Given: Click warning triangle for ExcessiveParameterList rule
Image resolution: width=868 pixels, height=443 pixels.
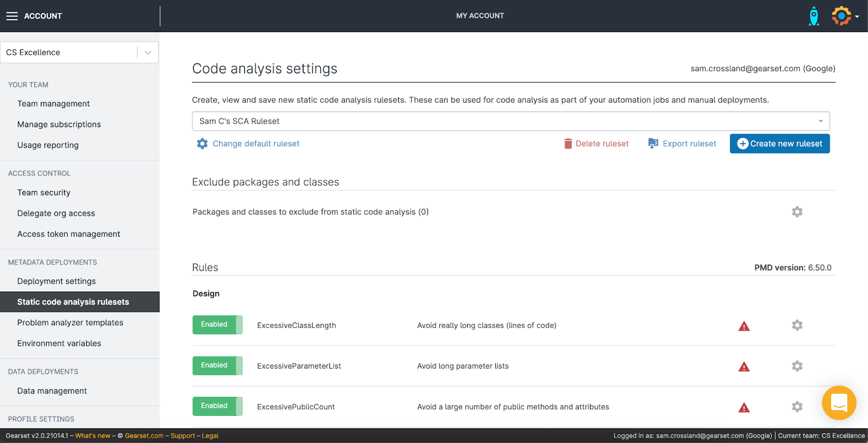Looking at the screenshot, I should 744,367.
